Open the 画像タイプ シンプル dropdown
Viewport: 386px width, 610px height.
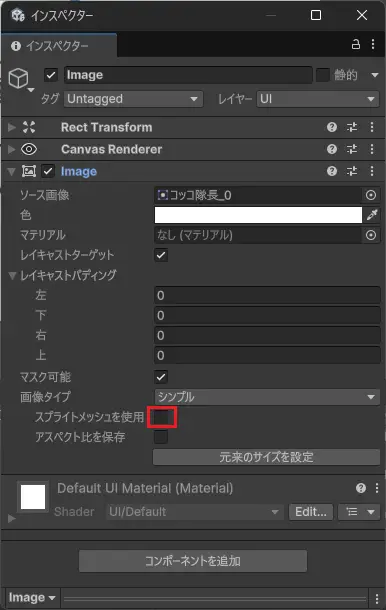[x=267, y=397]
